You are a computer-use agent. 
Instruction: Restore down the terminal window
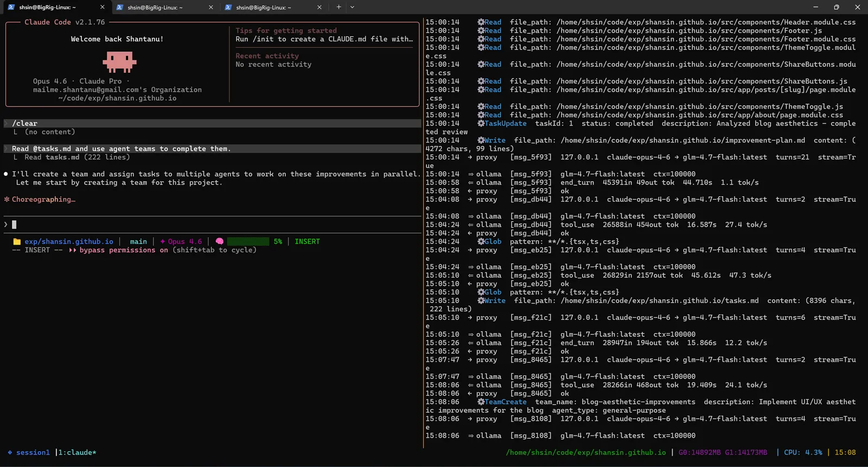point(837,7)
